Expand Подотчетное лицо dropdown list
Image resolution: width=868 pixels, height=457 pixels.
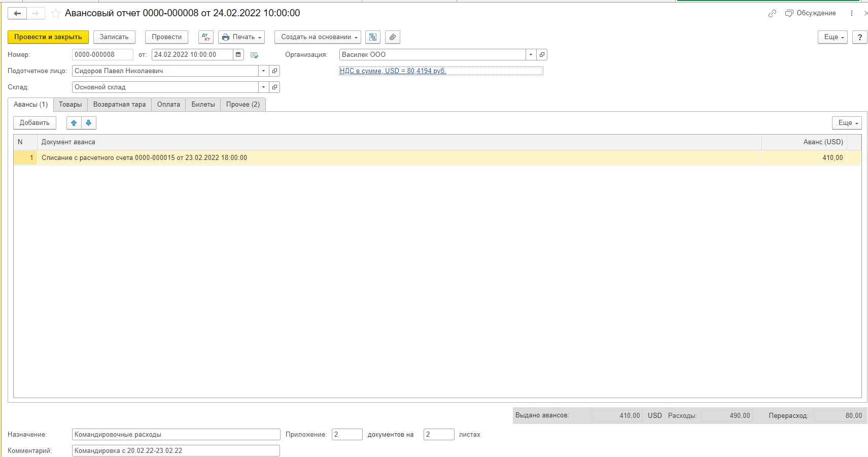coord(263,71)
